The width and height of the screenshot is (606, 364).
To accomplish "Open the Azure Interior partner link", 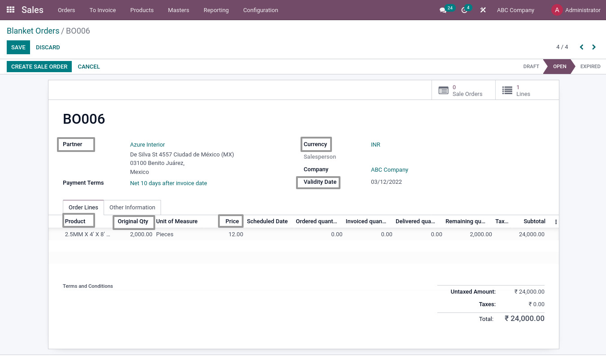I will click(147, 144).
